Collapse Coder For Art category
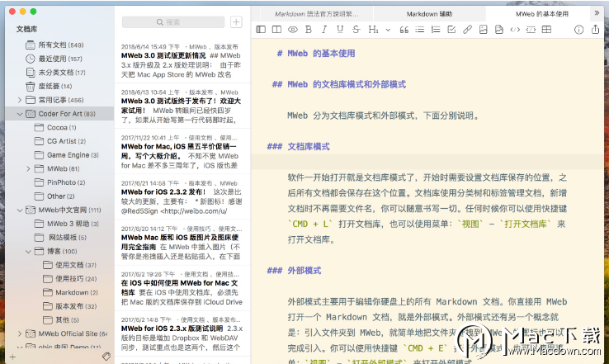 point(20,114)
